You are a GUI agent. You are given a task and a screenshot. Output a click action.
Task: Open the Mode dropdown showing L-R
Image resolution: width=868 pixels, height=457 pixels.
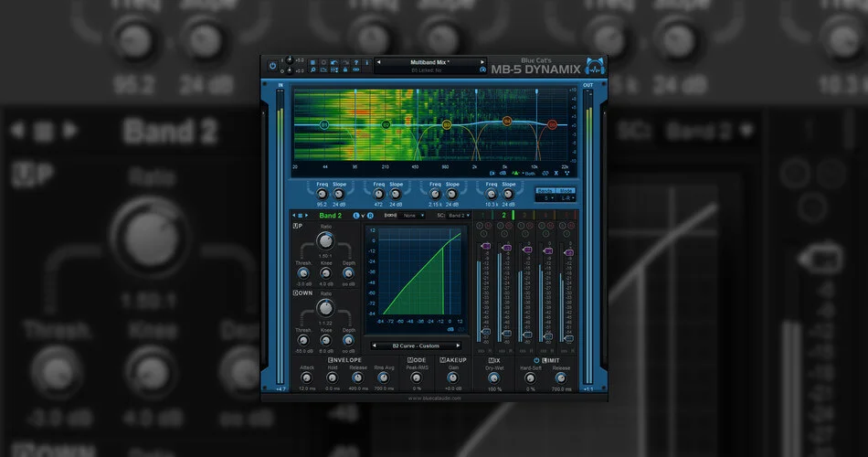click(566, 197)
